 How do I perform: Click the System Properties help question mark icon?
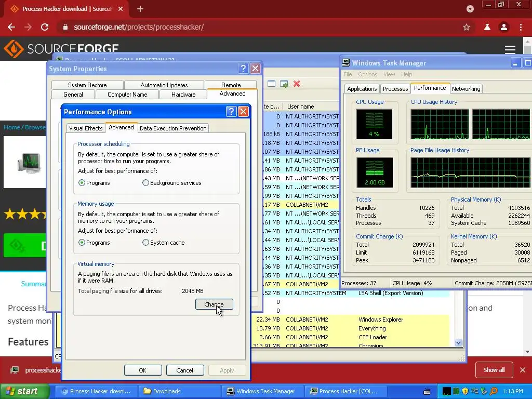[243, 69]
